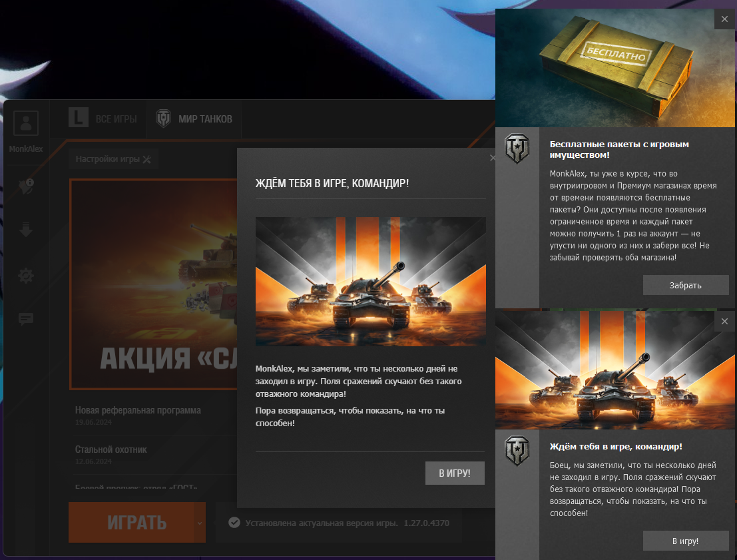Click the game logo on the free packages notification
737x560 pixels.
(x=517, y=148)
